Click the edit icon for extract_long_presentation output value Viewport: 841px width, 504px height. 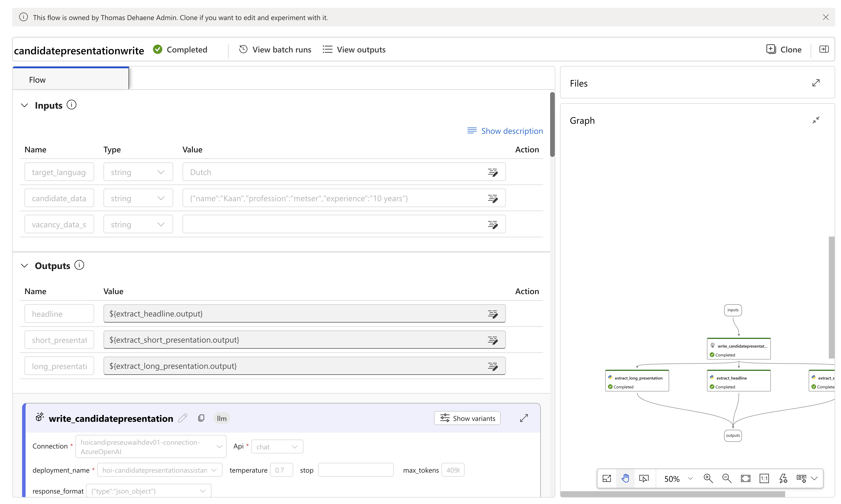pos(493,366)
